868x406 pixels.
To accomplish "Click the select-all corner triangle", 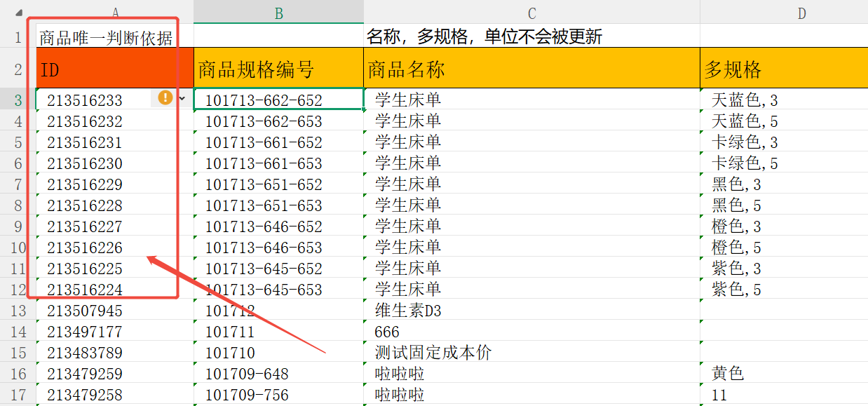I will point(20,13).
